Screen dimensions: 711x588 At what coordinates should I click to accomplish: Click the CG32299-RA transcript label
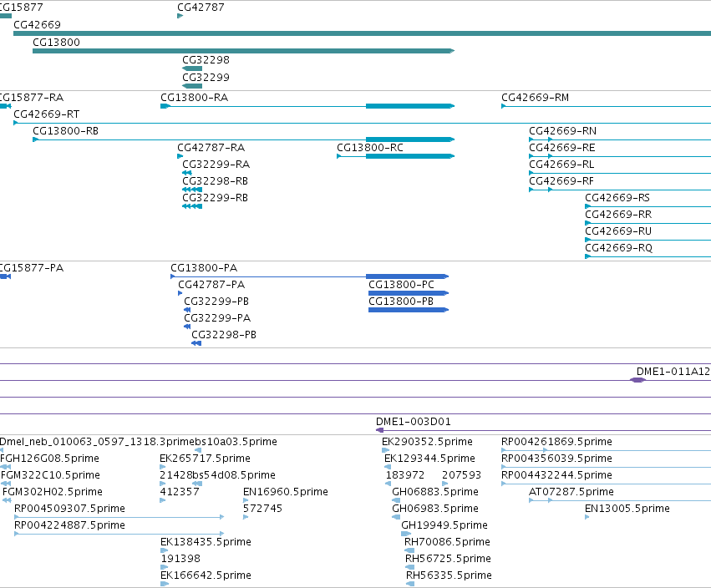(x=216, y=165)
